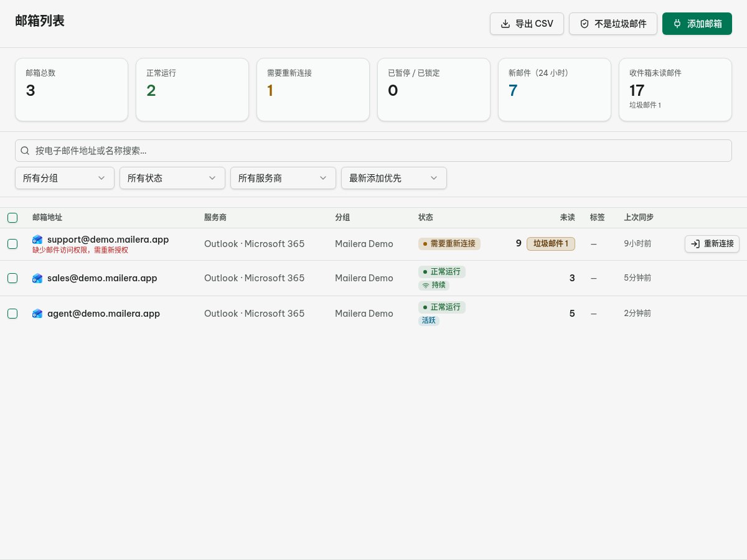The height and width of the screenshot is (560, 747).
Task: Click the 需要重新连接 status badge in support row
Action: 449,244
